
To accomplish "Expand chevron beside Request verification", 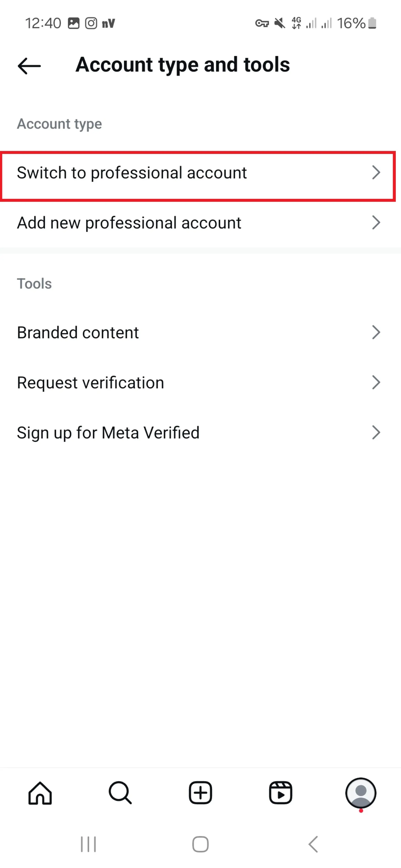I will tap(376, 382).
